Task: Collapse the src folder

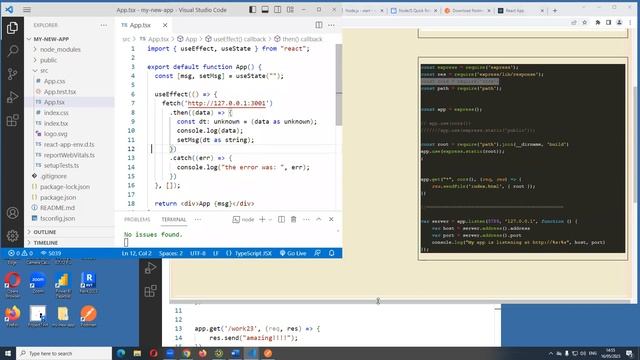Action: point(44,71)
